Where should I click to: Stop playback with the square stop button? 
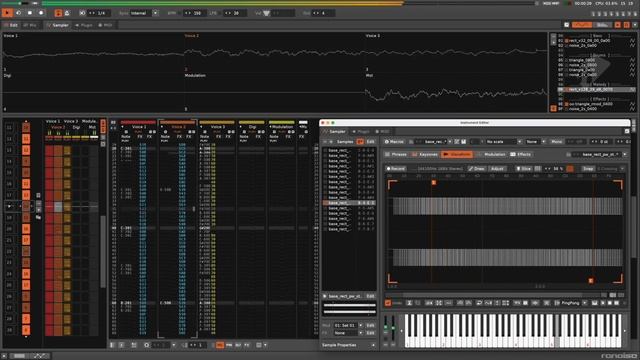tap(30, 13)
